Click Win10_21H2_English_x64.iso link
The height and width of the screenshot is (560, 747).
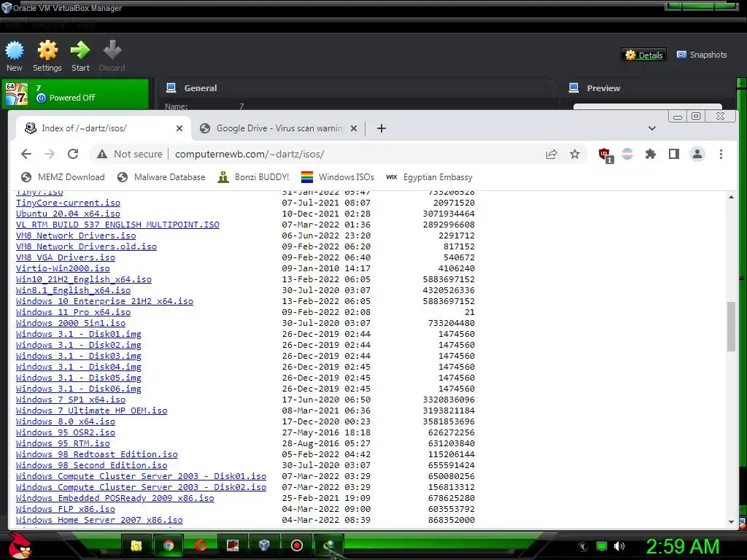pos(84,279)
